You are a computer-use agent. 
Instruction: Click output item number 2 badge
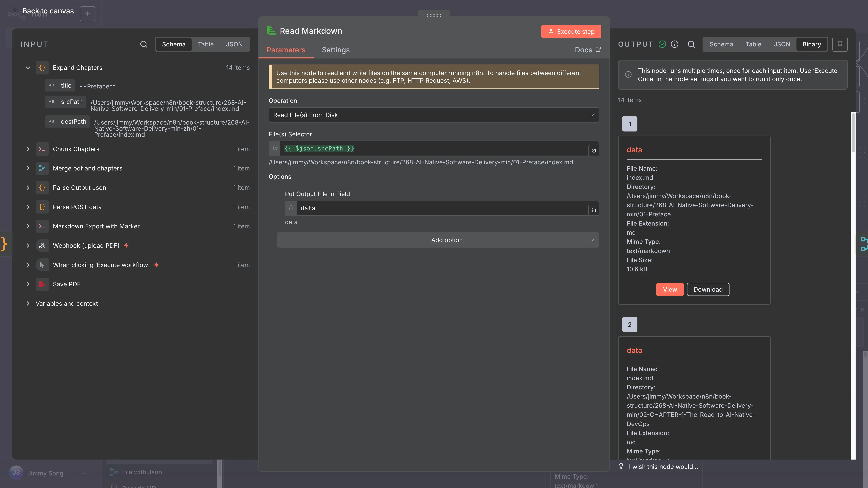coord(629,324)
